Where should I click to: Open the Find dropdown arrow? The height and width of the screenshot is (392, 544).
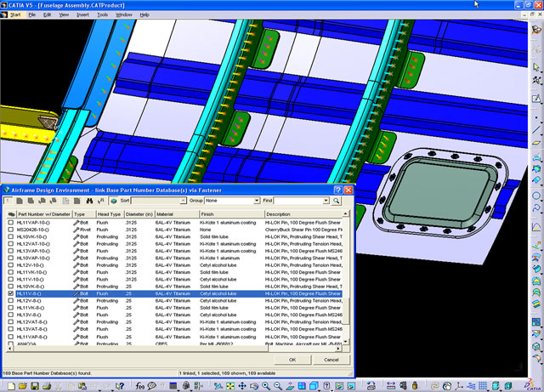pyautogui.click(x=326, y=201)
